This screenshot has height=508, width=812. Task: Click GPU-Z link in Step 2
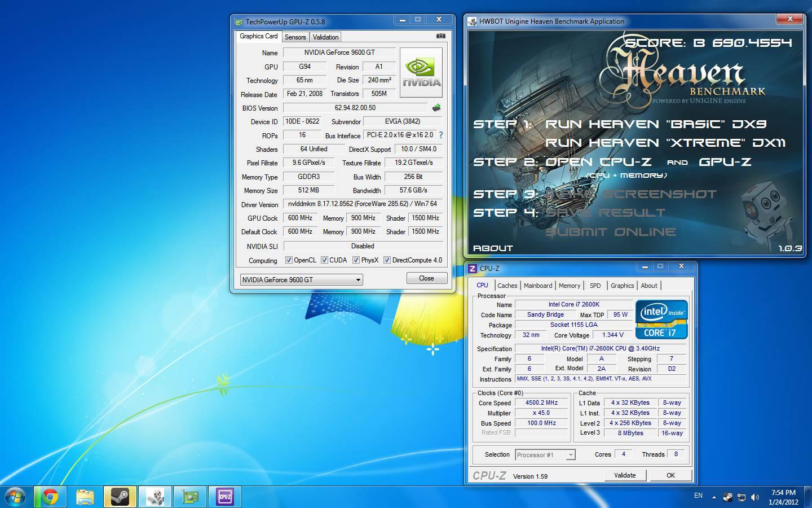click(x=725, y=162)
